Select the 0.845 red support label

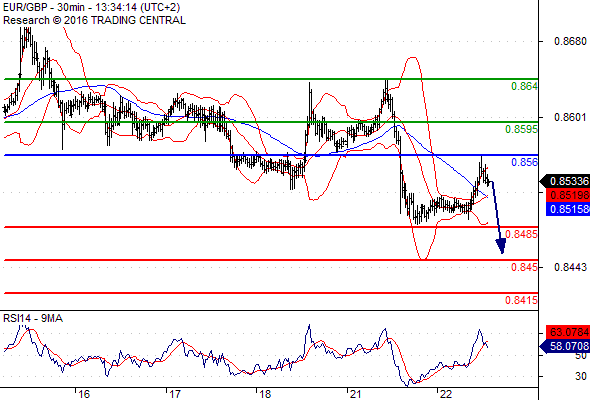pos(525,268)
